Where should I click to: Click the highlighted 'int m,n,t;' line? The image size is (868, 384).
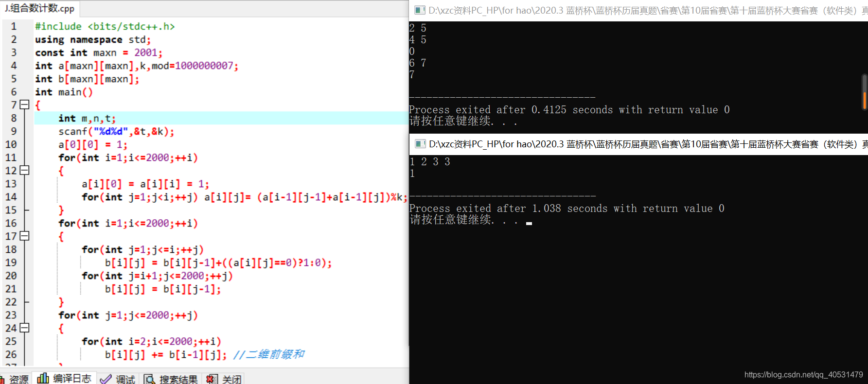click(87, 118)
